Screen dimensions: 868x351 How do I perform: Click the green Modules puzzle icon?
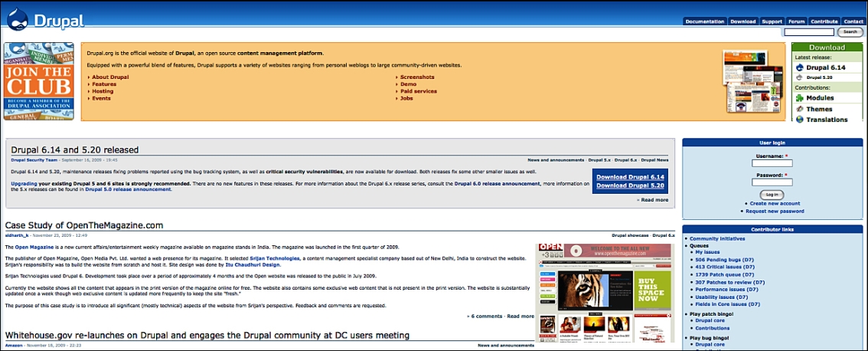point(799,97)
